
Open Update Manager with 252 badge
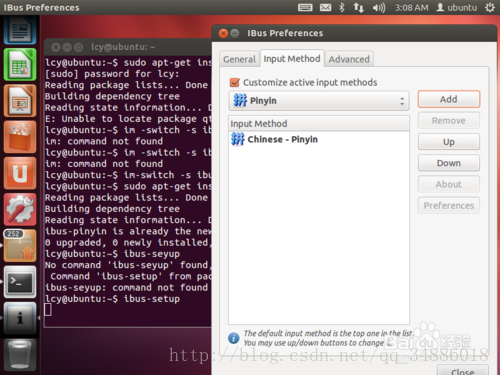coord(20,246)
